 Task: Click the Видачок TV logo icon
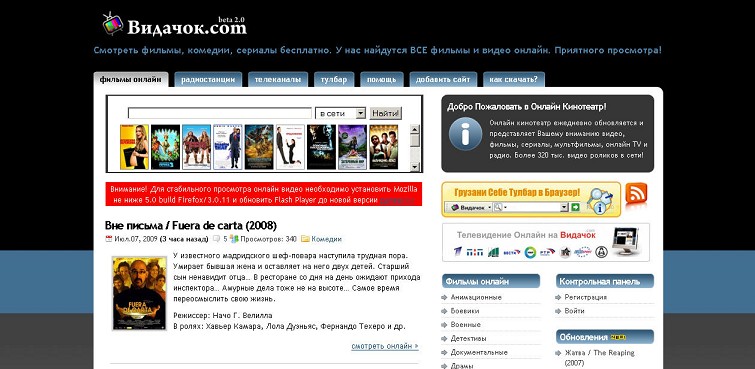click(113, 24)
